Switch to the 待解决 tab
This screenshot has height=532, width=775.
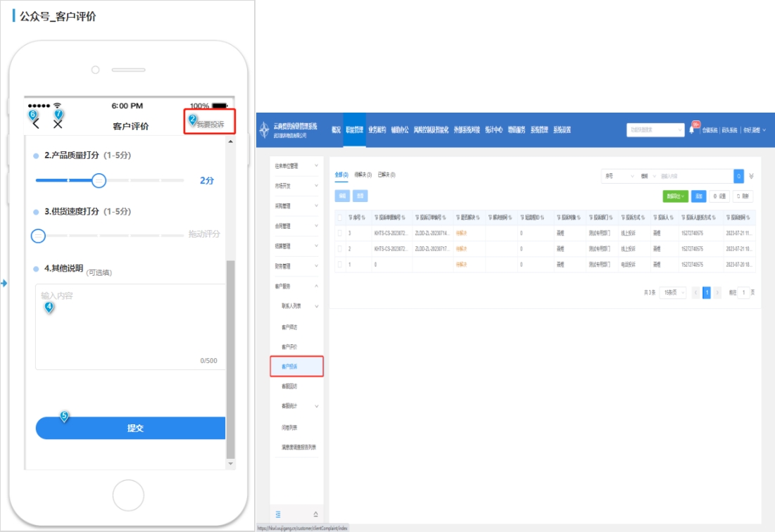point(363,175)
